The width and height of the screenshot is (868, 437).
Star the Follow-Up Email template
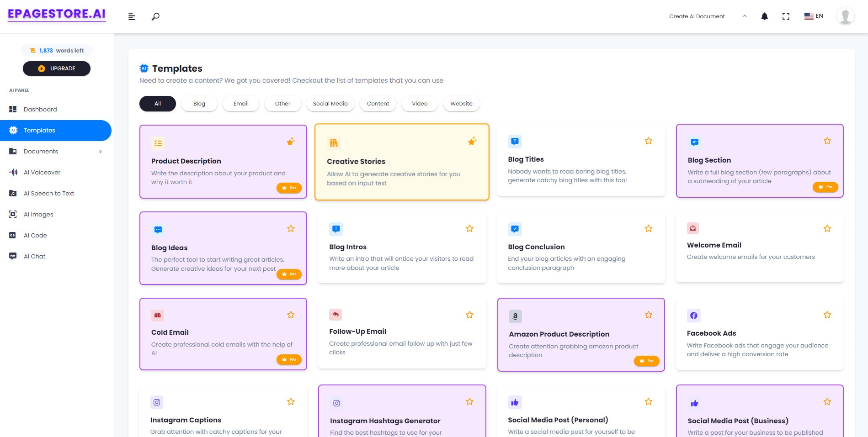[469, 315]
